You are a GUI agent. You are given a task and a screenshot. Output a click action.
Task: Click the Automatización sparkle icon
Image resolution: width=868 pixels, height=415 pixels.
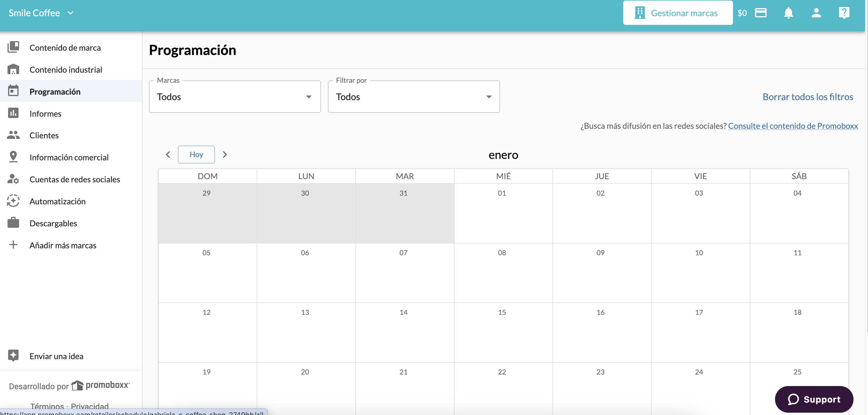tap(13, 201)
